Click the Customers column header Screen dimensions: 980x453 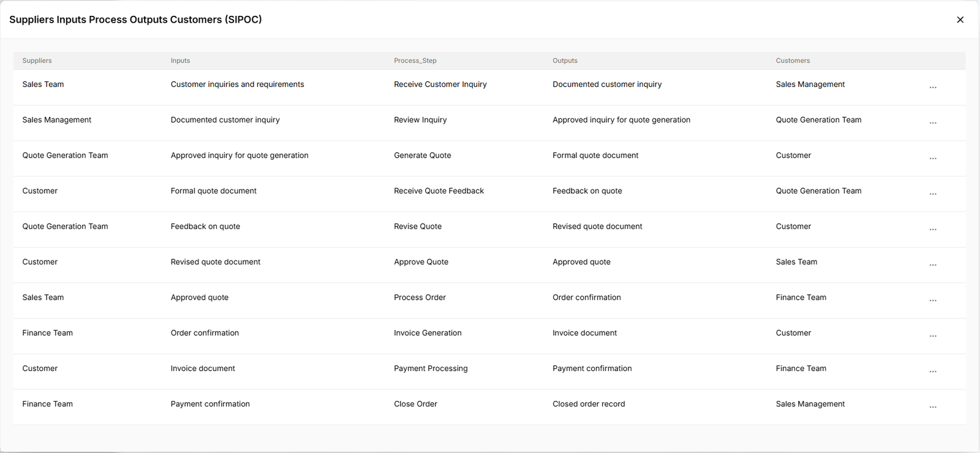793,61
